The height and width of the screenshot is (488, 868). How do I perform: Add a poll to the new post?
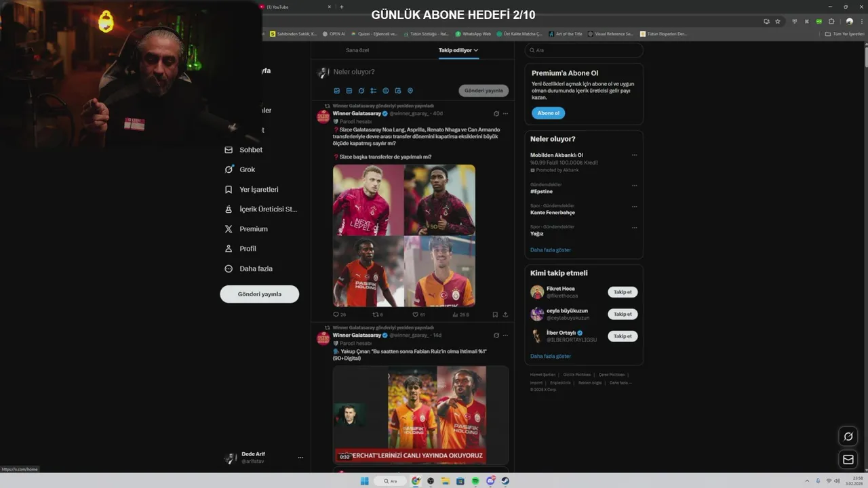tap(374, 91)
